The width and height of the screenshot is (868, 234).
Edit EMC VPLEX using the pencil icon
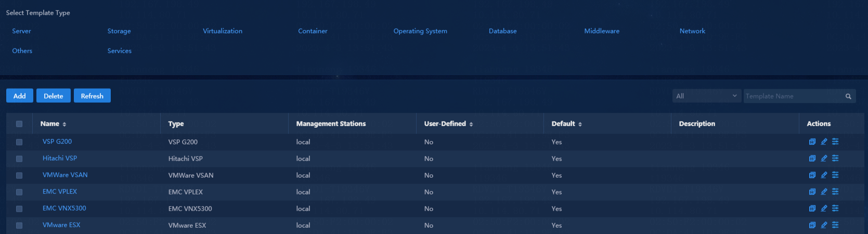824,192
